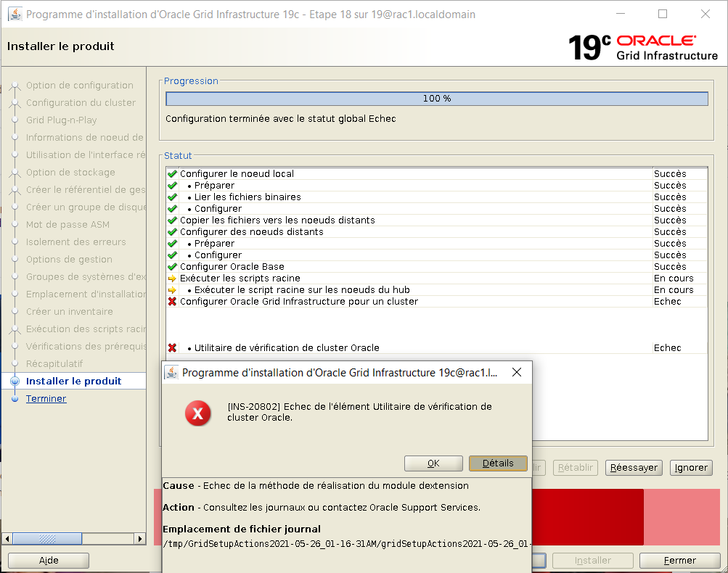Select the Exécuter les scripts racine row text
Viewport: 728px width, 573px height.
coord(240,279)
